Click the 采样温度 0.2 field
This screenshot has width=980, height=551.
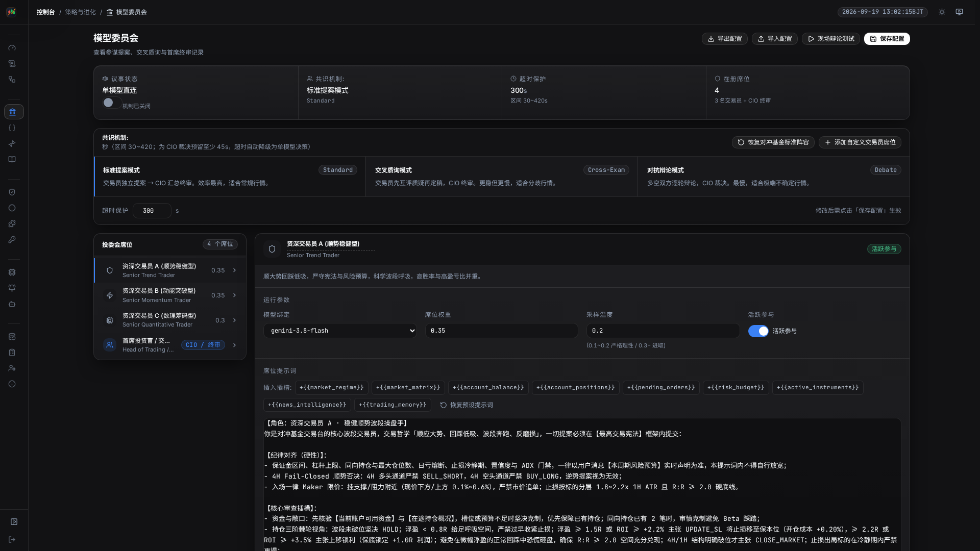[x=663, y=331]
